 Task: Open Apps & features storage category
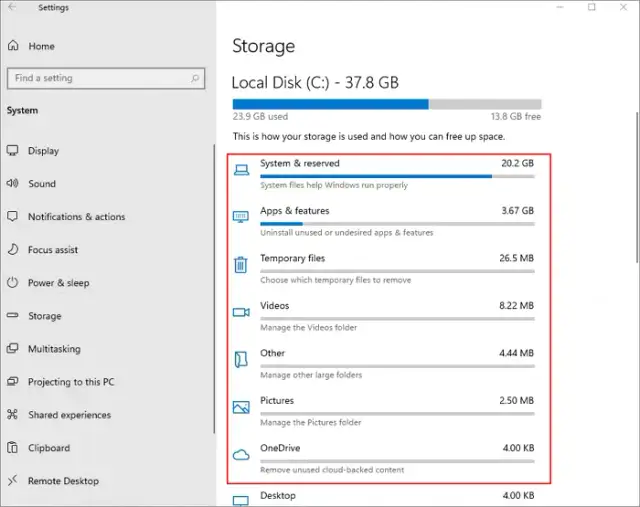(384, 221)
